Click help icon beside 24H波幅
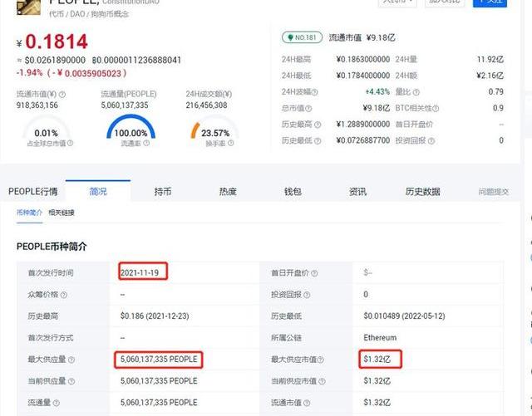This screenshot has width=532, height=416. (x=316, y=91)
